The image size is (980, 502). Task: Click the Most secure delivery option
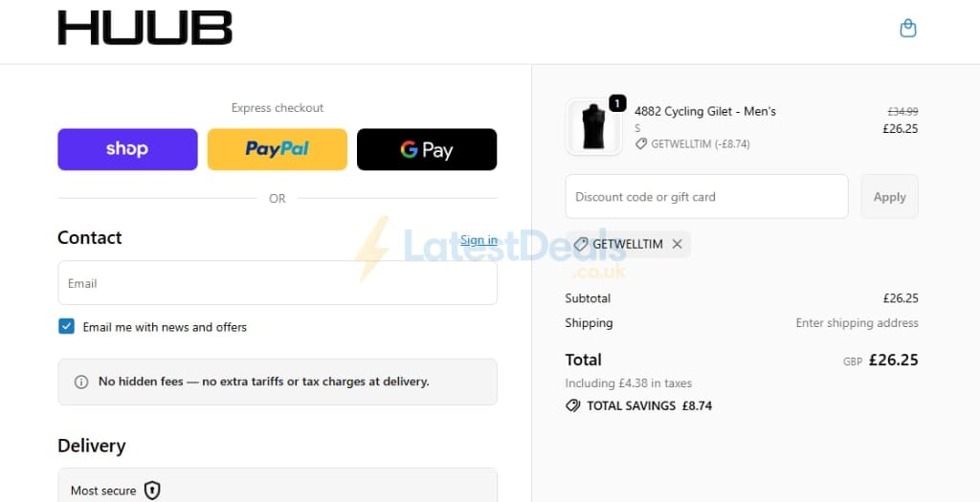278,485
